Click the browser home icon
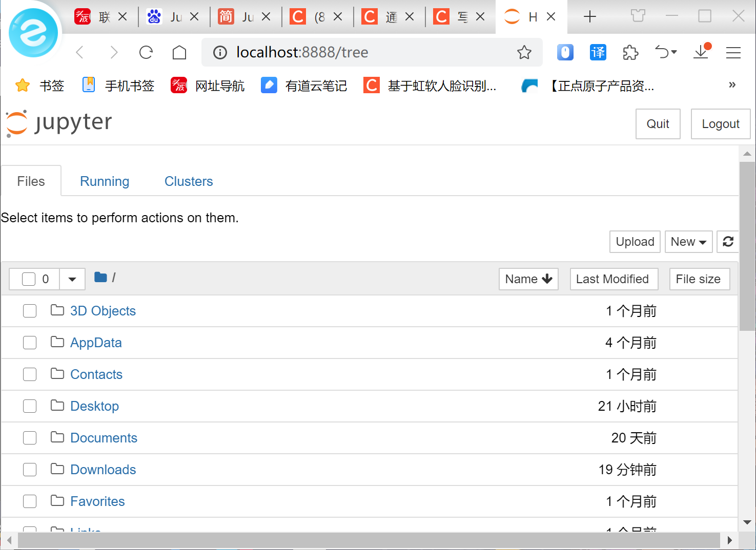The width and height of the screenshot is (756, 550). click(179, 52)
